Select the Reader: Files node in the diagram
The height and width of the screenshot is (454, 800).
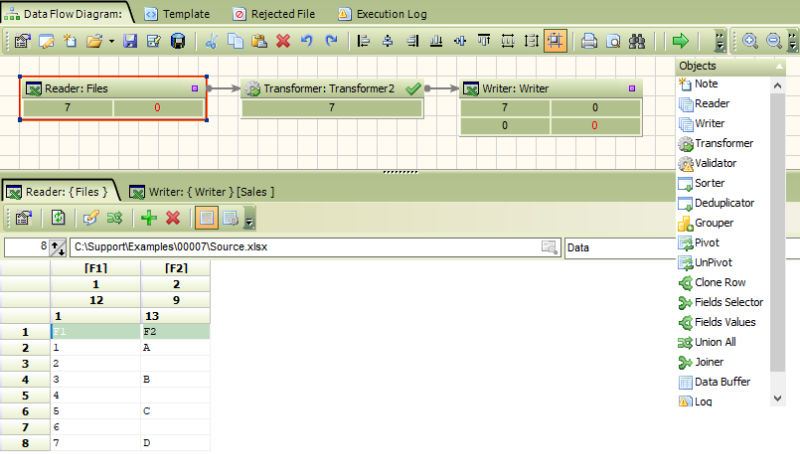[113, 98]
